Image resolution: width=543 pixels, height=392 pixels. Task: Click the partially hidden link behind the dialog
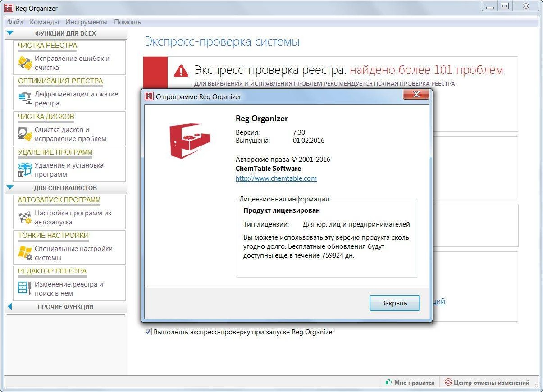tap(439, 301)
